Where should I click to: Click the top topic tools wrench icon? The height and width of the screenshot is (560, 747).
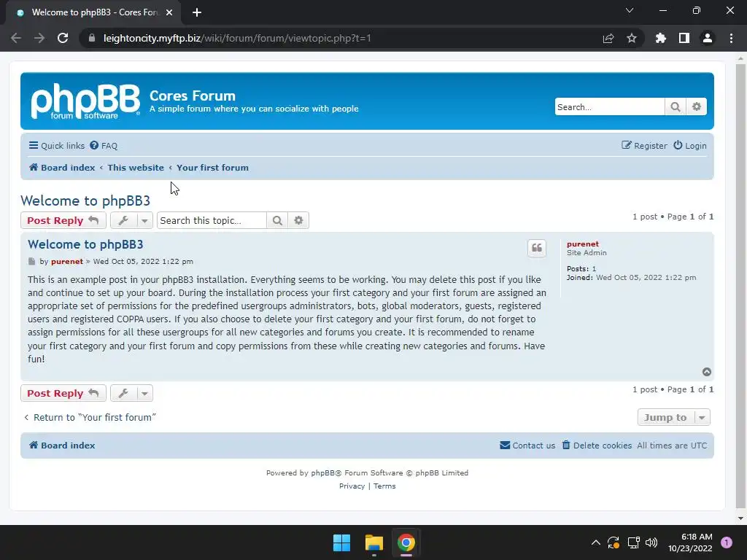click(x=123, y=220)
